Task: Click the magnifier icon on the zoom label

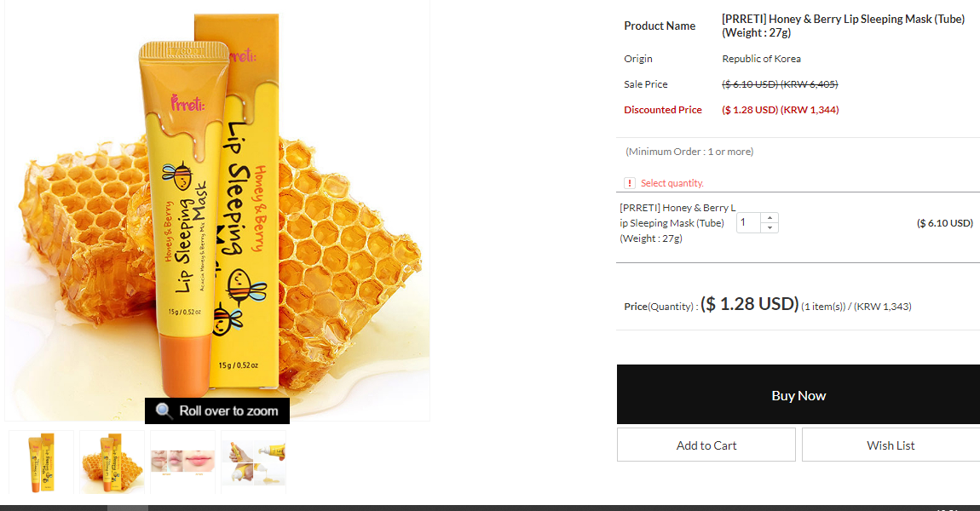Action: coord(164,411)
